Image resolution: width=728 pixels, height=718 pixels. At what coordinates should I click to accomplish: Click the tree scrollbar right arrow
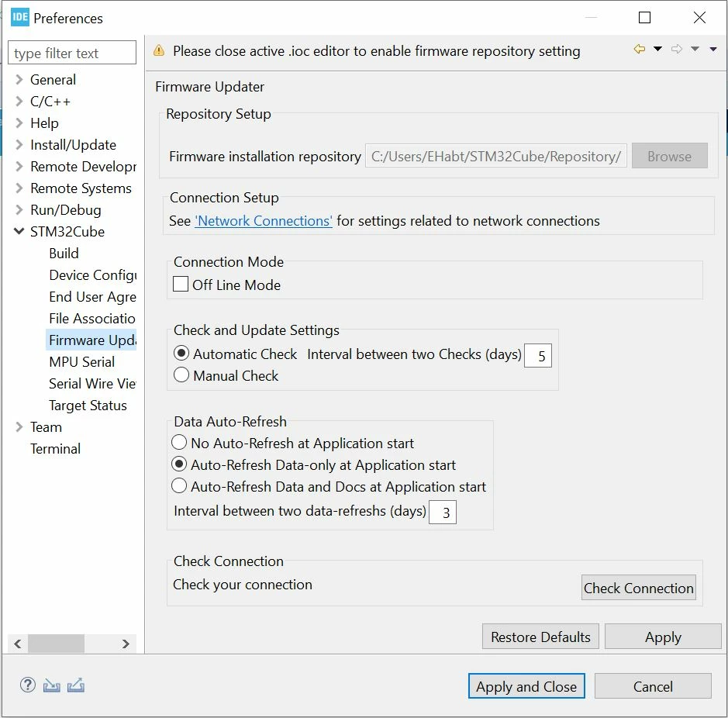coord(126,644)
